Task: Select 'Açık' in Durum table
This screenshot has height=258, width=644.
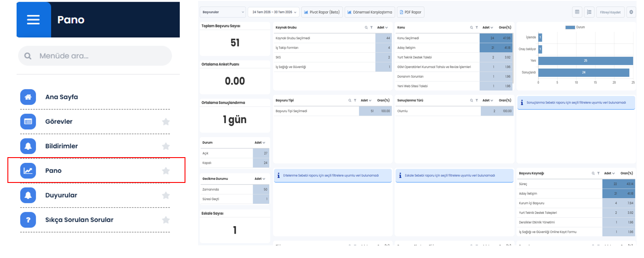Action: click(235, 153)
